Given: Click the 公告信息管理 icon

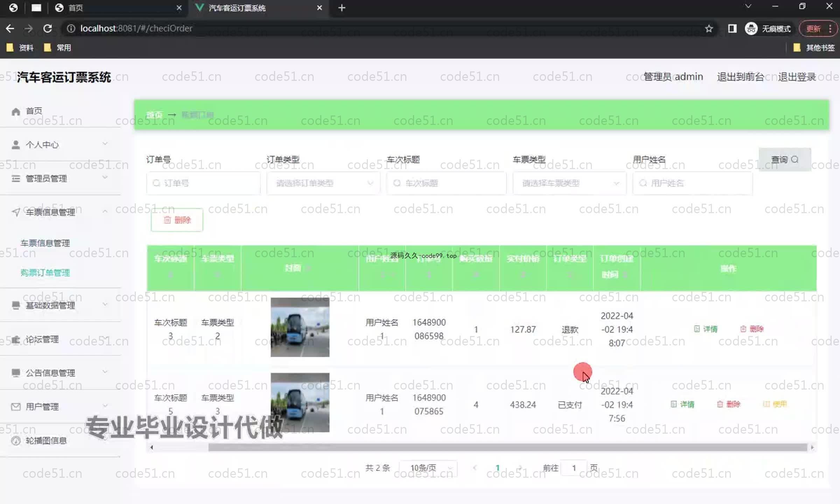Looking at the screenshot, I should coord(16,373).
